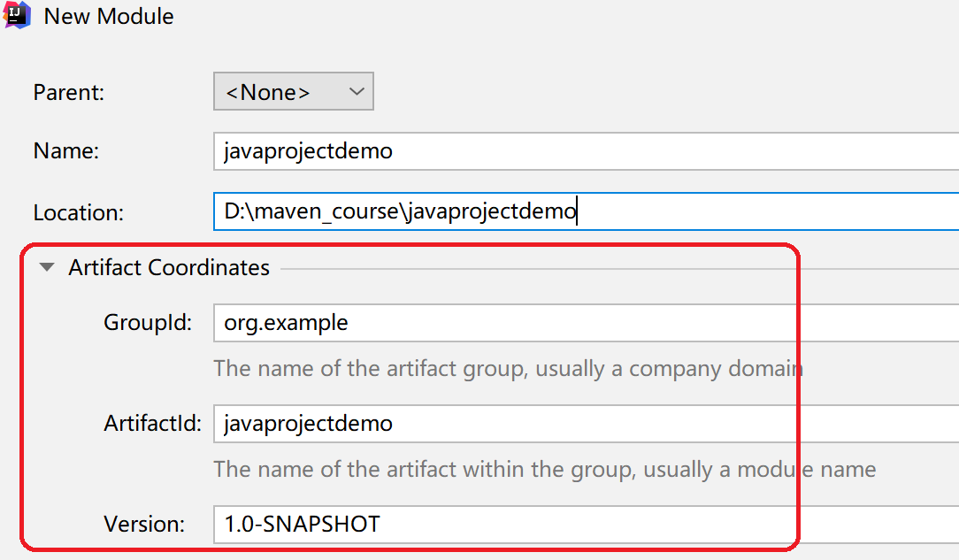Focus the ArtifactId text field
Viewport: 959px width, 560px height.
(x=584, y=423)
